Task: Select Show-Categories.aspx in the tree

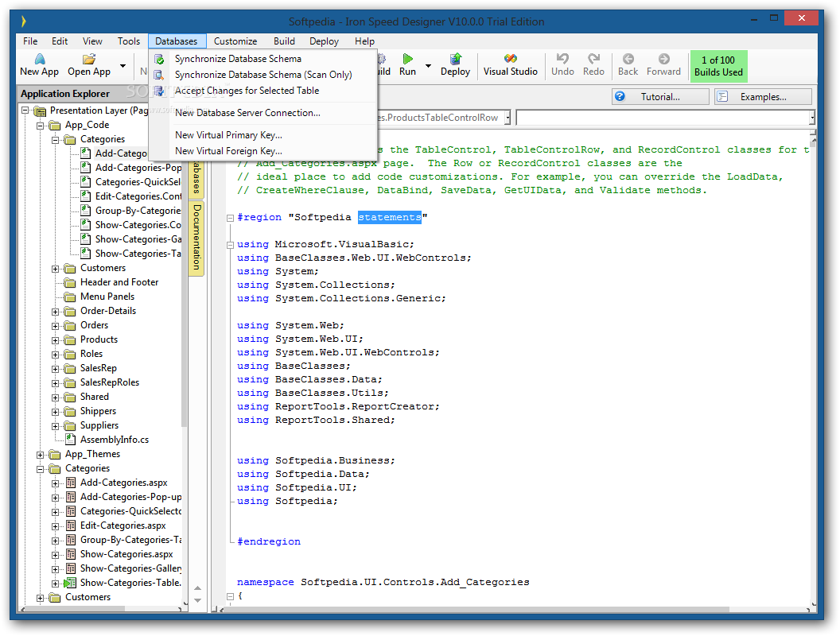Action: pos(126,554)
